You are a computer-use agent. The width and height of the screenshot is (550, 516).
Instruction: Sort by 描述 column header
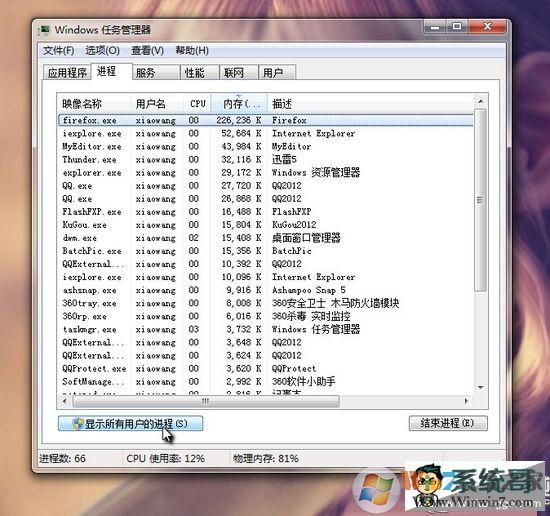371,103
